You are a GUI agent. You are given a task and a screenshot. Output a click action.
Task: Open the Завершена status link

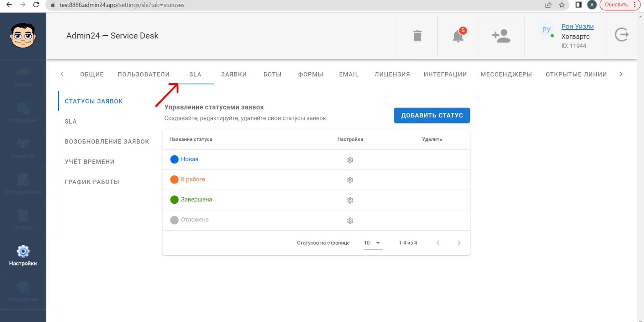(x=196, y=200)
